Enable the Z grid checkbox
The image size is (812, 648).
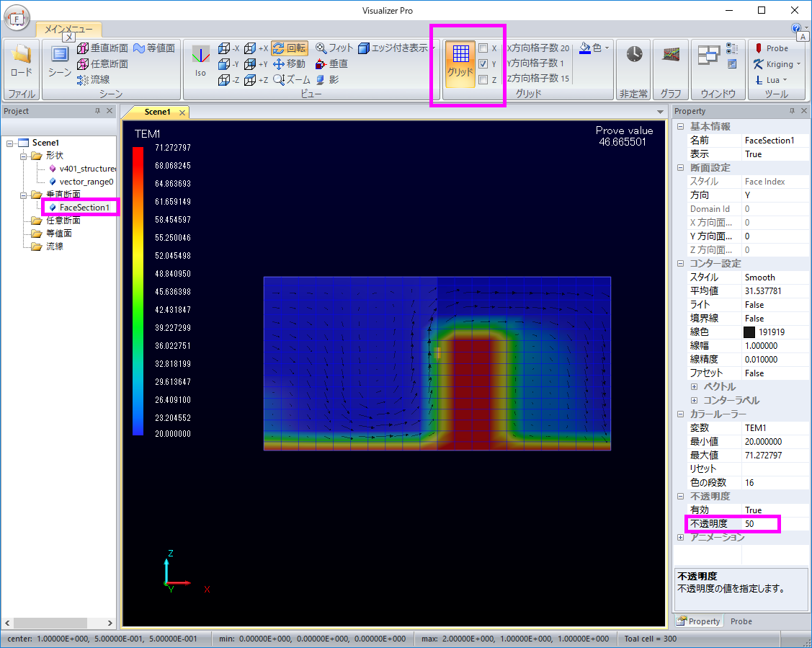point(483,80)
